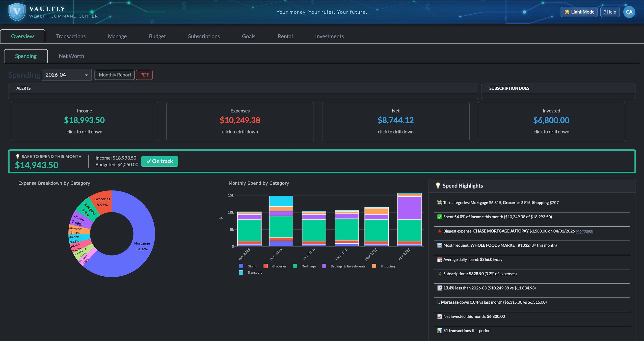Toggle Groceries series in bar chart legend
The image size is (644, 341).
click(275, 266)
